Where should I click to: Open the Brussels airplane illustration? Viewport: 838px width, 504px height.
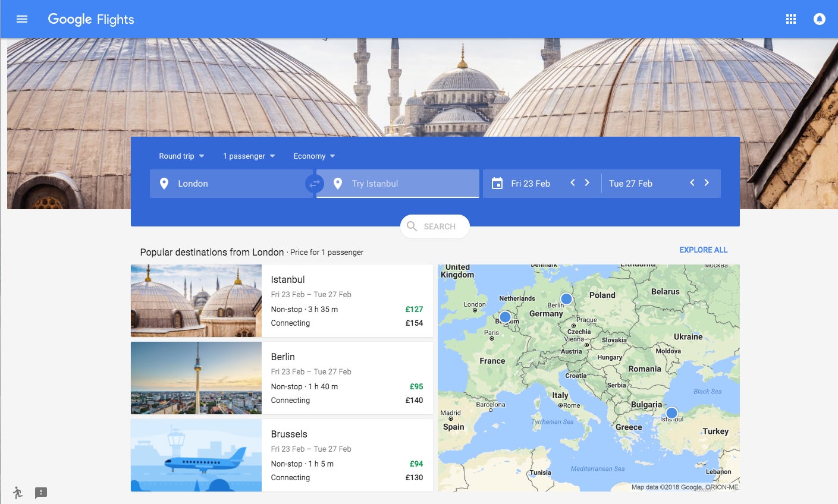click(196, 455)
